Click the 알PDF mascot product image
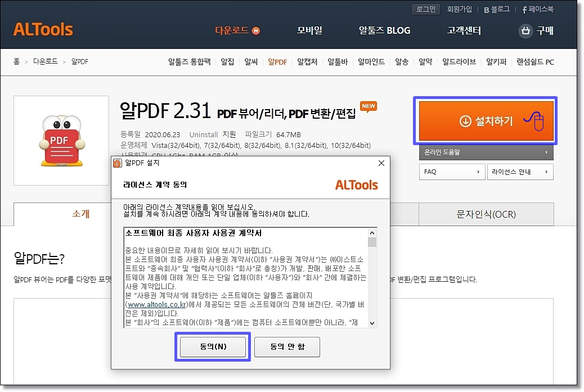Screen dimensions: 584x392 click(61, 141)
